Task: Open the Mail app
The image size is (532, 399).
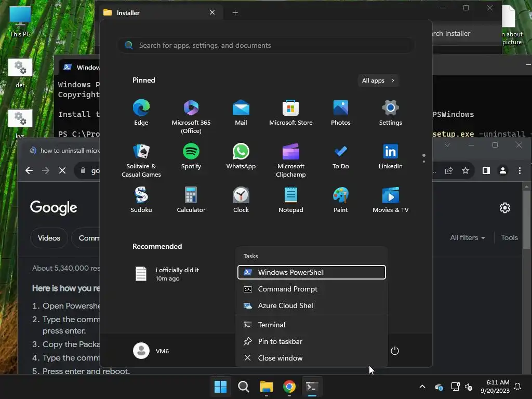Action: 241,113
